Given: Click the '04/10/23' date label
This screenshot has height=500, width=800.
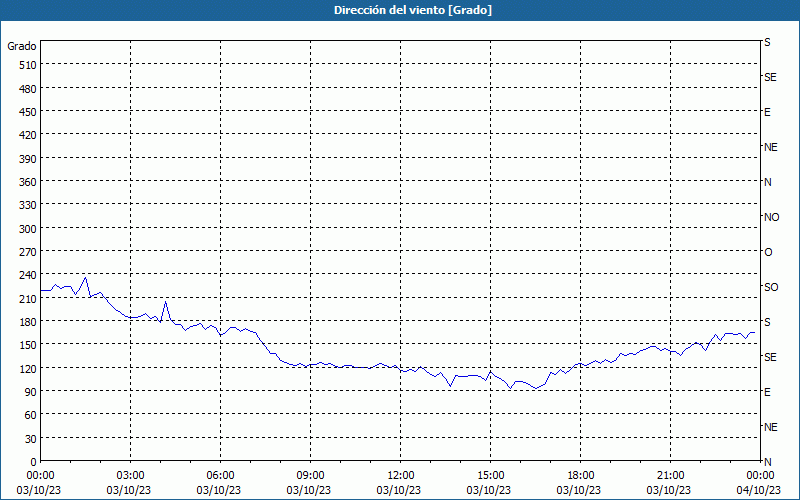Looking at the screenshot, I should tap(759, 490).
